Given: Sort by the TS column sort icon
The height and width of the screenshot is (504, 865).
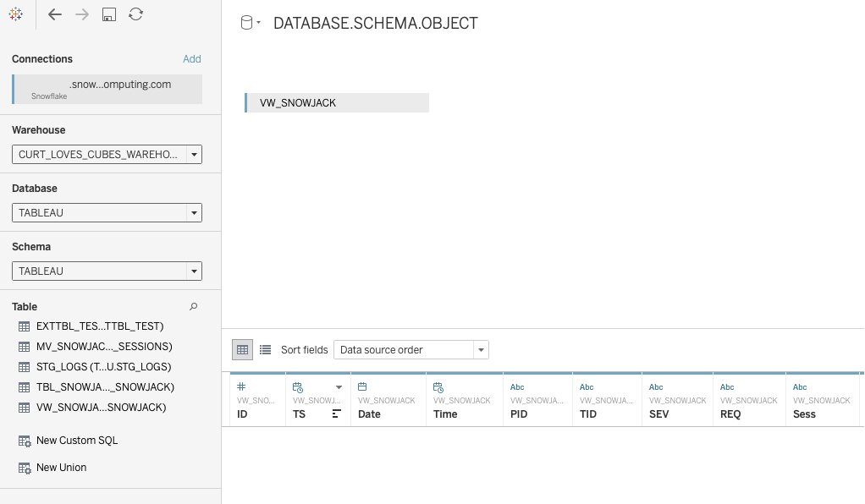Looking at the screenshot, I should click(x=337, y=414).
